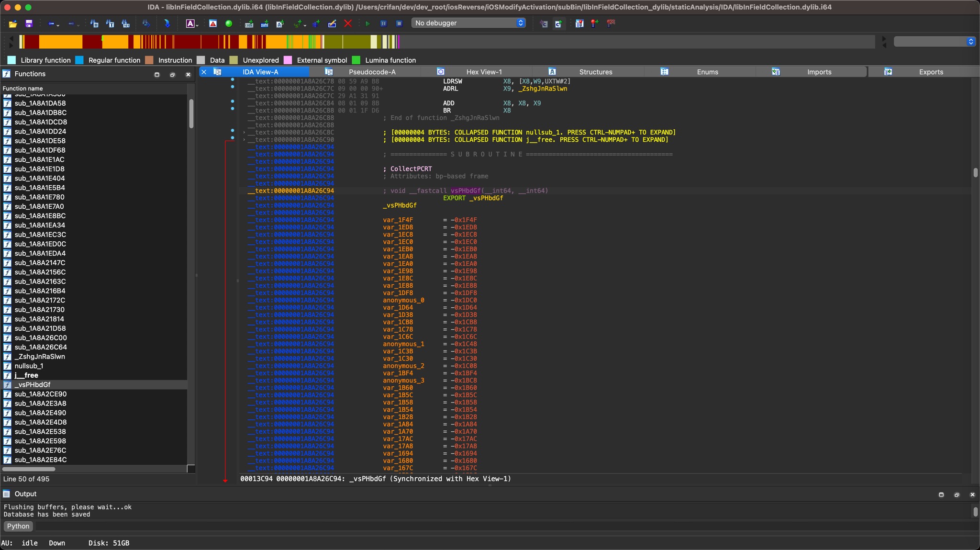Viewport: 980px width, 550px height.
Task: Click anonymous_0 variable in disassembly
Action: point(403,301)
